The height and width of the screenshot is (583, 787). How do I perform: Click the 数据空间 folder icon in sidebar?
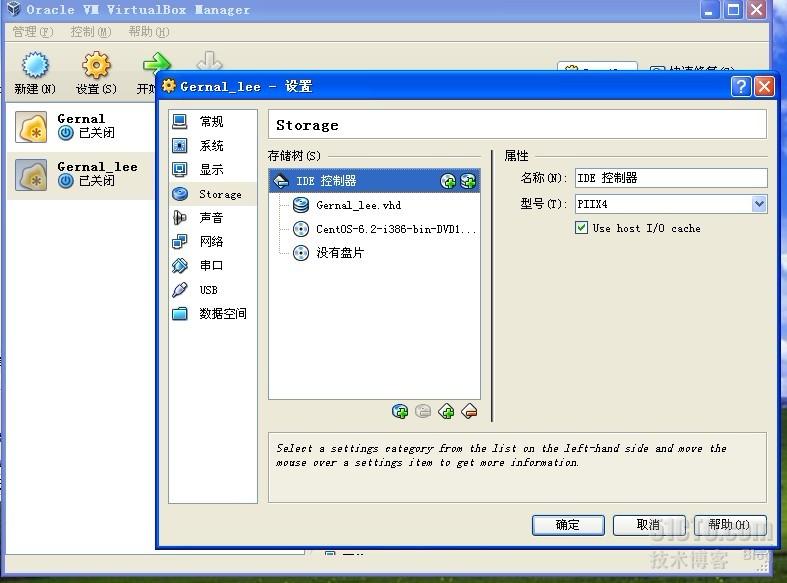click(180, 314)
